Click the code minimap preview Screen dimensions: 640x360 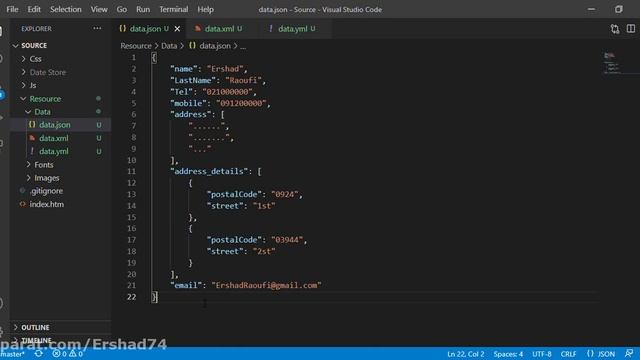coord(612,64)
